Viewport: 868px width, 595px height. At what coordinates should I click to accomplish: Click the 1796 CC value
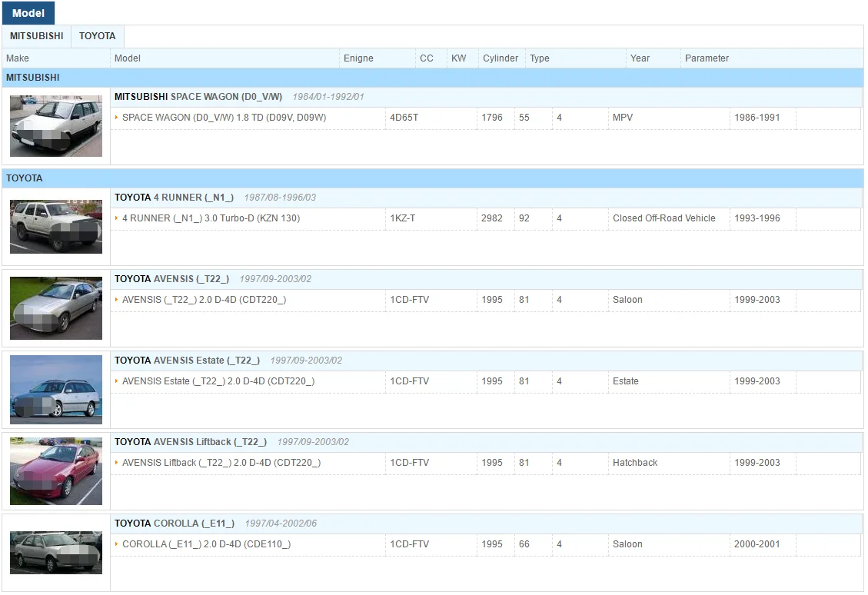pos(492,118)
